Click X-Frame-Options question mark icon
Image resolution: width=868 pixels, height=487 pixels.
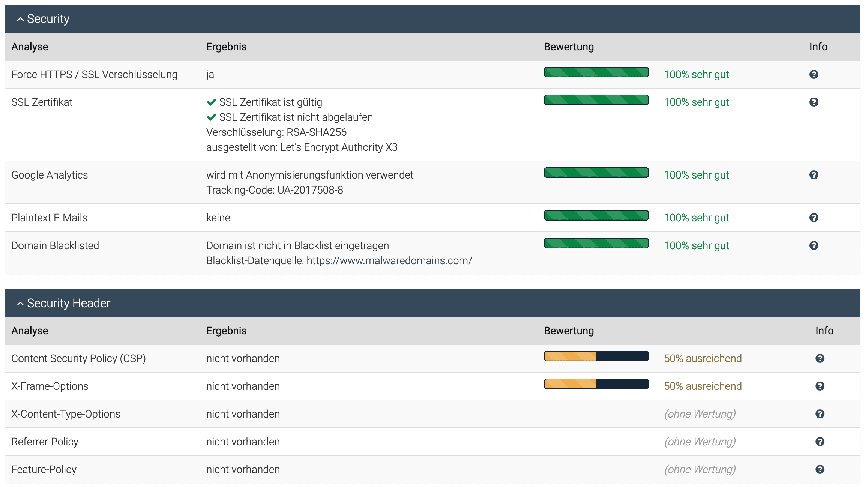click(820, 386)
